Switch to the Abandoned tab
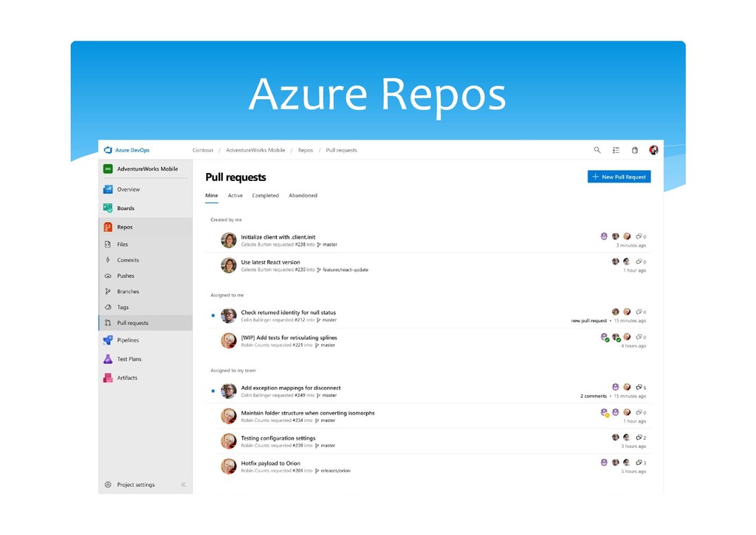 (303, 196)
